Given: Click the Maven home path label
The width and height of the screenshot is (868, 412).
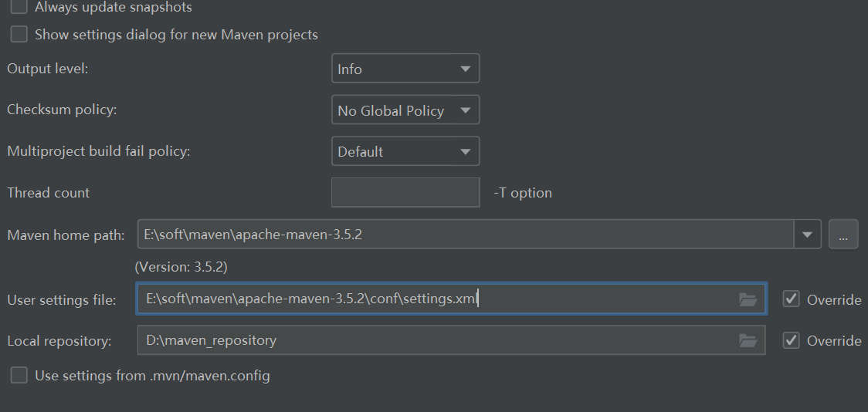Looking at the screenshot, I should 66,235.
